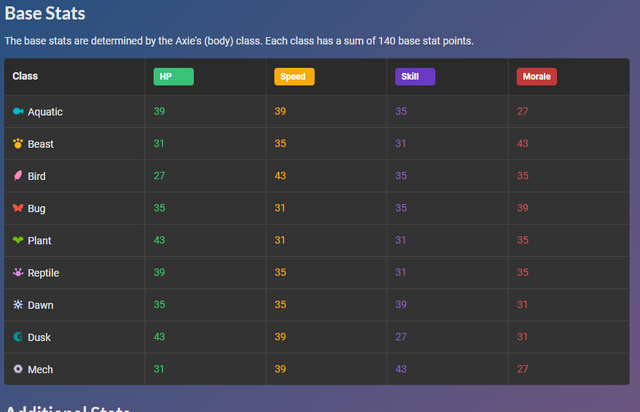Click Mech's Morale value 27

tap(523, 369)
